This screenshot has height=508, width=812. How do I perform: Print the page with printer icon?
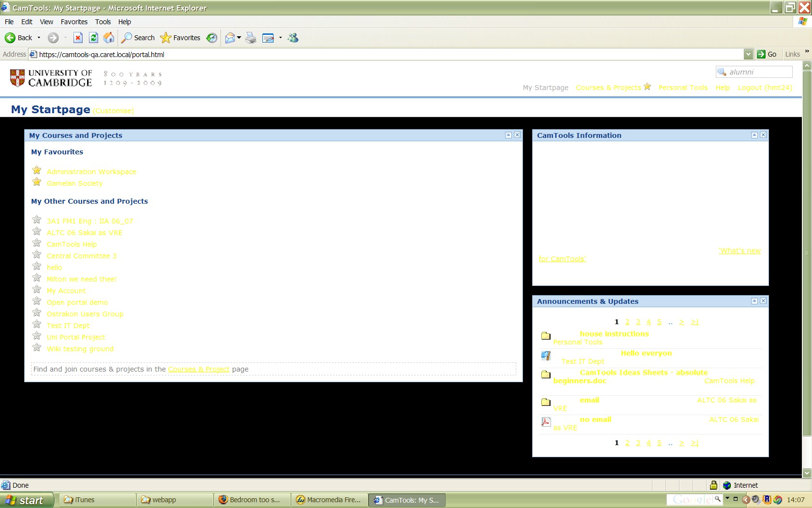pyautogui.click(x=251, y=38)
